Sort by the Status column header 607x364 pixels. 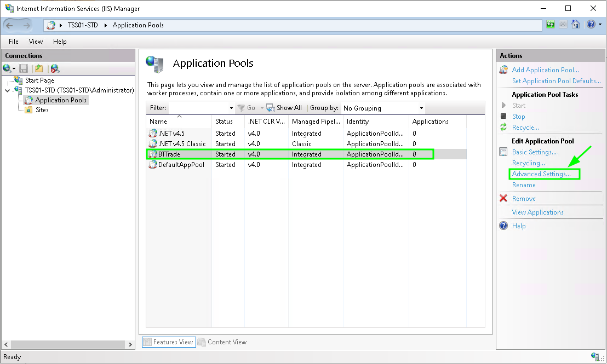point(228,122)
